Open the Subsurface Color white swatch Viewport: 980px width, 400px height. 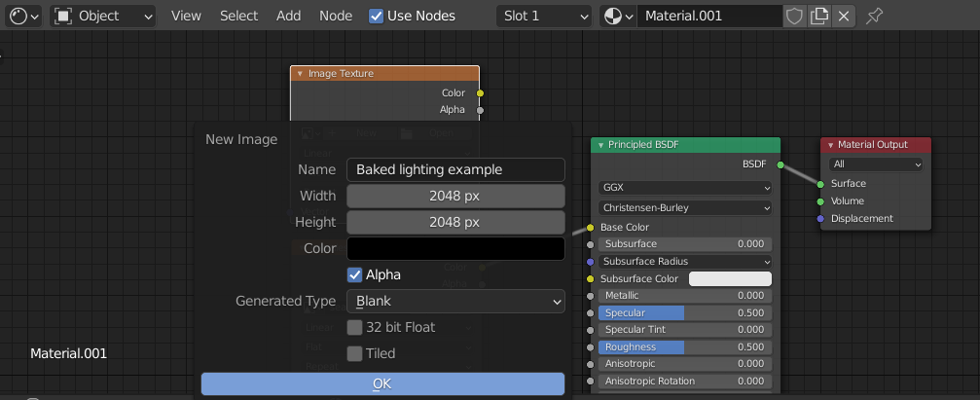pyautogui.click(x=730, y=278)
